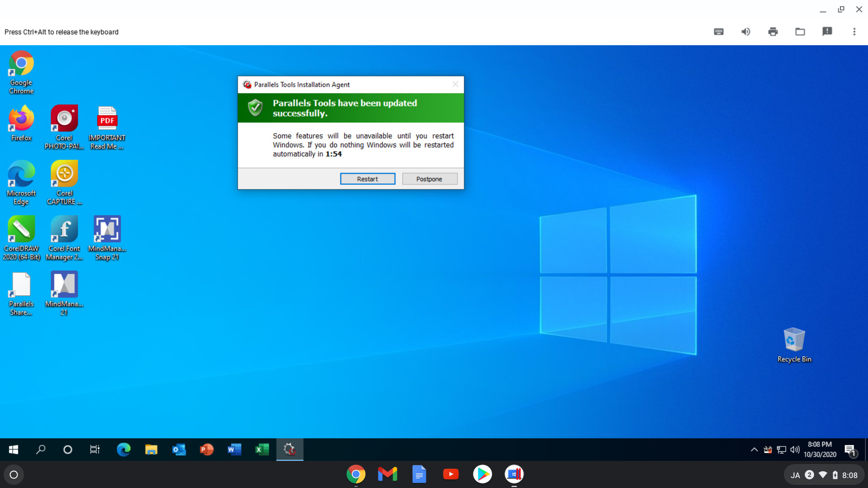This screenshot has height=488, width=868.
Task: Click the JA input method indicator
Action: [795, 475]
